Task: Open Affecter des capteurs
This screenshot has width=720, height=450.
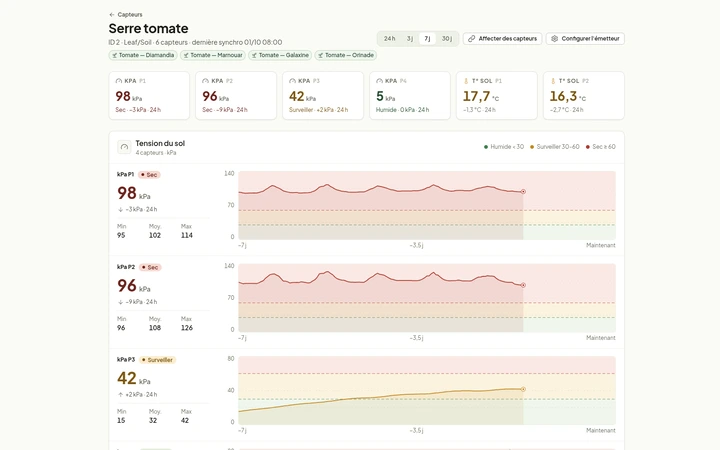Action: [502, 39]
